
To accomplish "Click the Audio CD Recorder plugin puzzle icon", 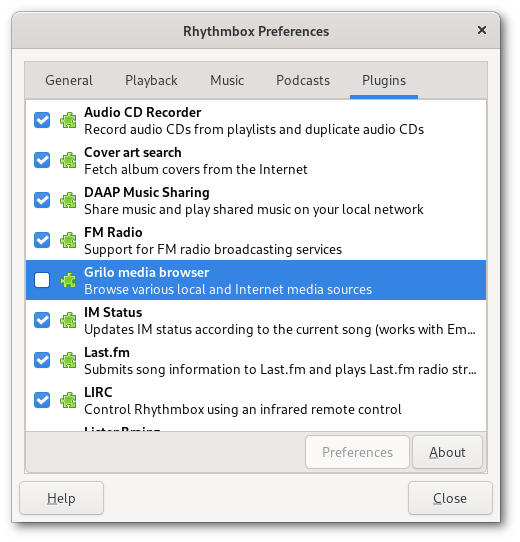I will (x=68, y=121).
